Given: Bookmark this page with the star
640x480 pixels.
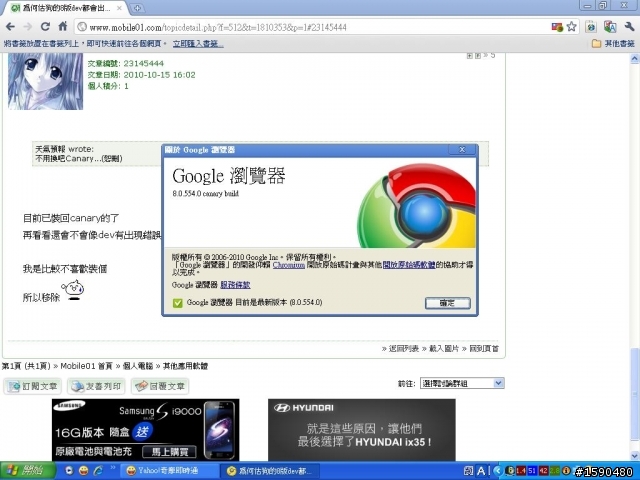Looking at the screenshot, I should click(571, 27).
